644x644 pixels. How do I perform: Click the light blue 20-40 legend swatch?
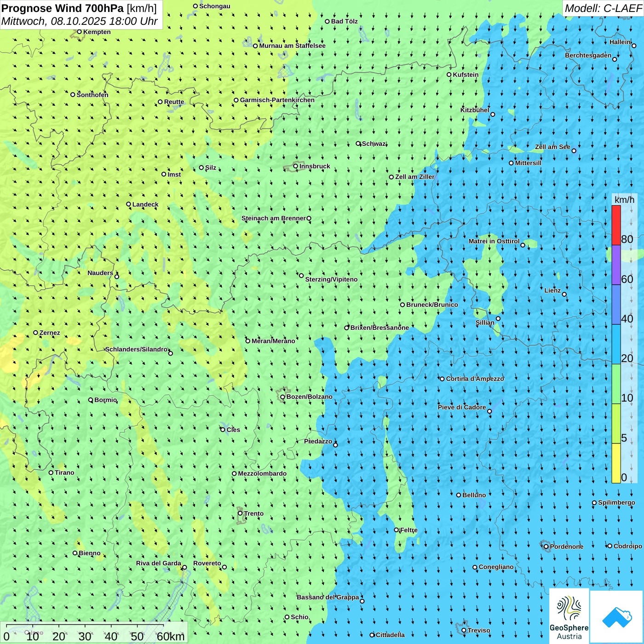(x=616, y=344)
